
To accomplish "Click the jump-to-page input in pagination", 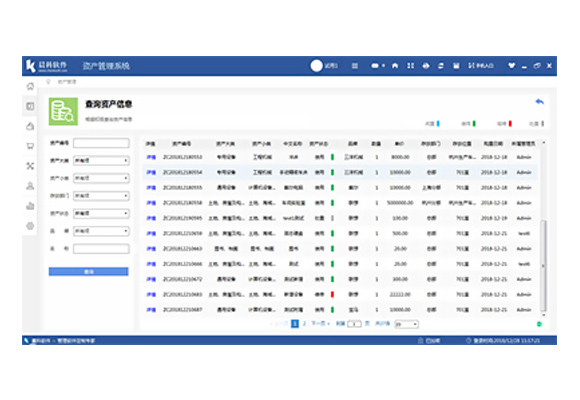I will (x=354, y=324).
